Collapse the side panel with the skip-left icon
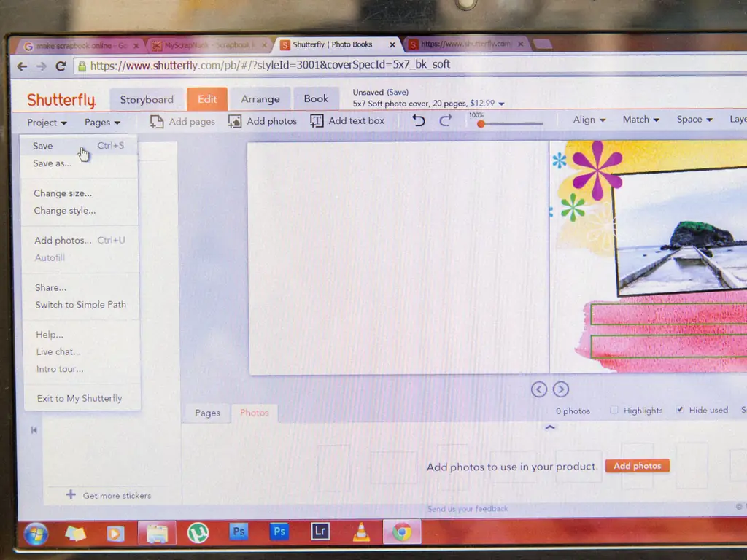The height and width of the screenshot is (560, 747). 34,430
